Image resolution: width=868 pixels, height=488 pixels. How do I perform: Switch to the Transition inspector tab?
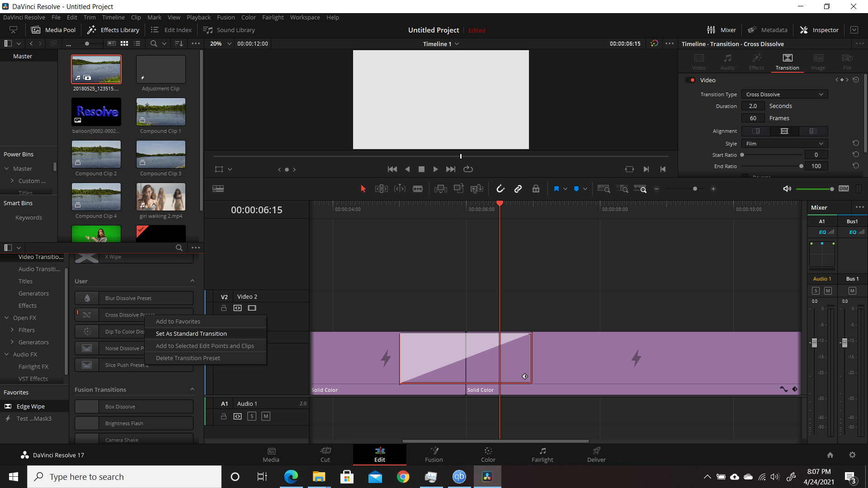[x=787, y=62]
